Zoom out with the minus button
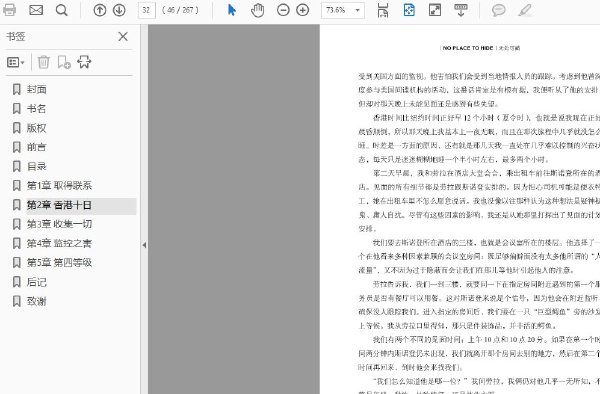 pos(283,10)
